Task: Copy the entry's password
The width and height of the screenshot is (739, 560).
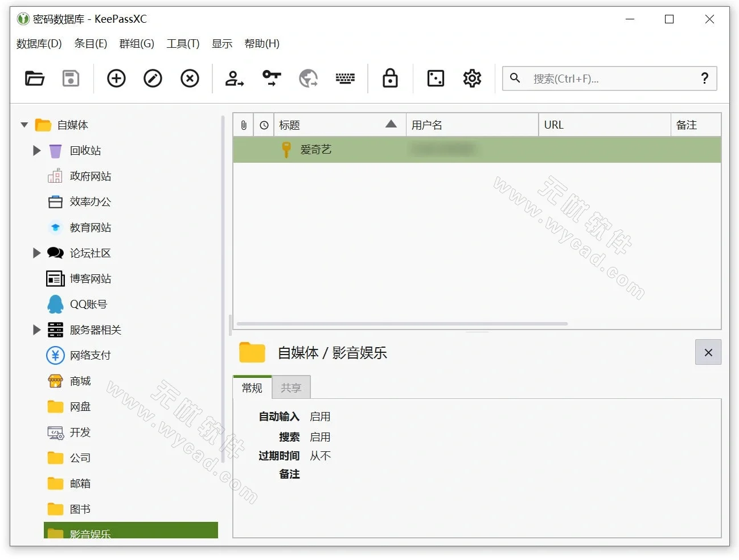Action: coord(271,79)
